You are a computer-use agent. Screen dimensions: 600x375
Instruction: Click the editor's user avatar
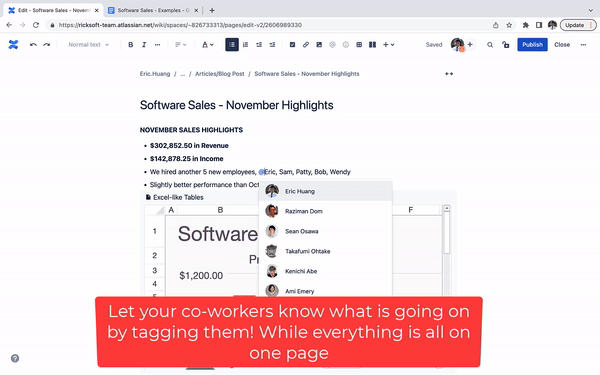click(457, 45)
